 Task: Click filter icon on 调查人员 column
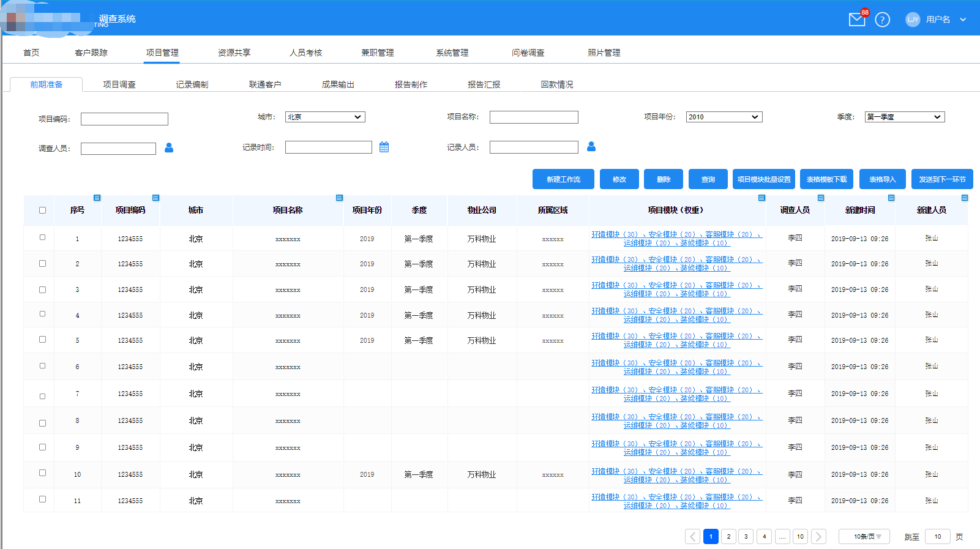(x=821, y=198)
